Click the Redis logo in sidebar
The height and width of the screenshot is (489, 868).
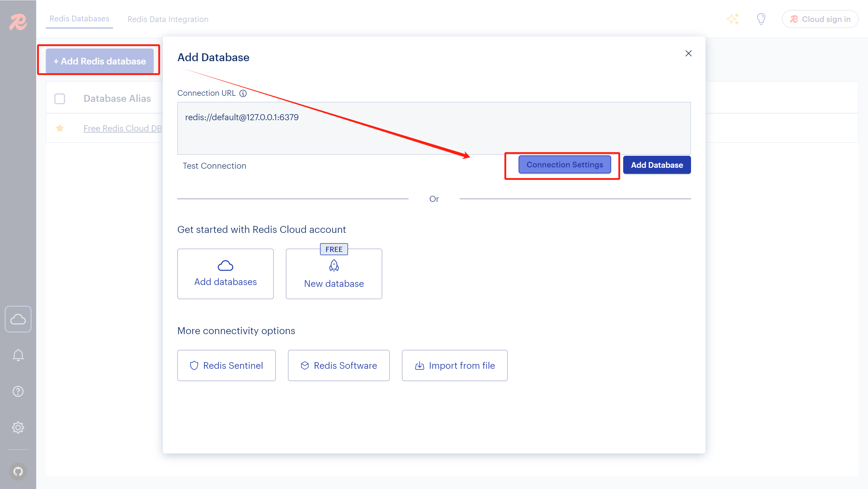18,22
